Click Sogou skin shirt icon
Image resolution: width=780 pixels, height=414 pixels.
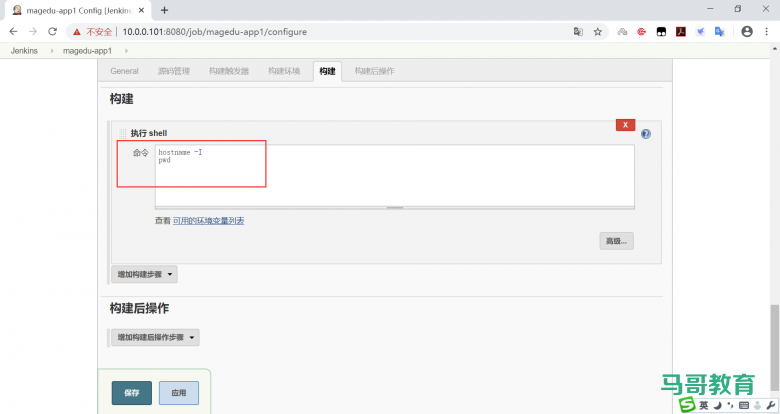point(757,406)
